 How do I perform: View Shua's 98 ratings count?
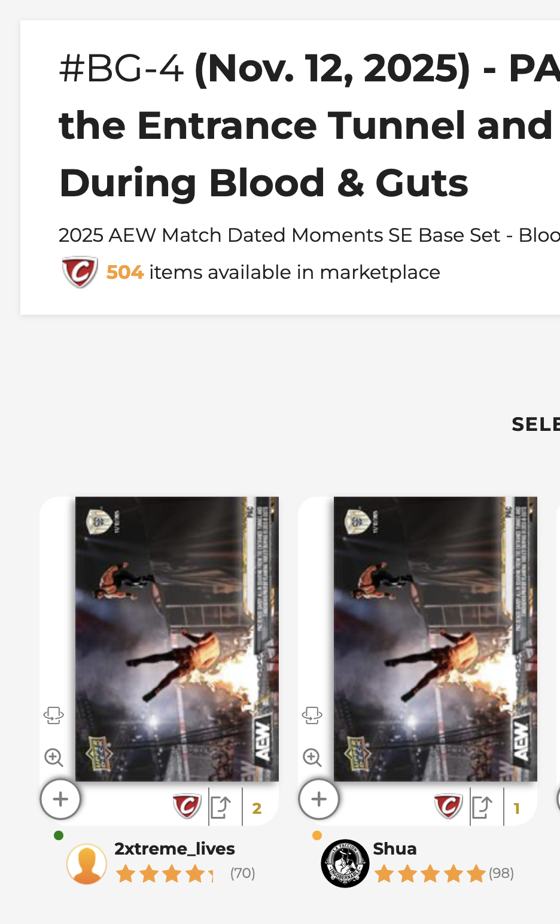(x=501, y=874)
